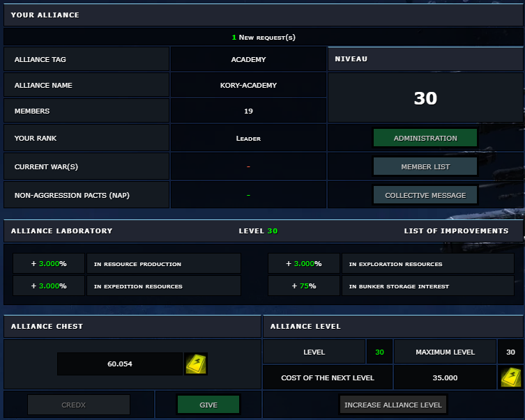Click the Leader rank value
This screenshot has width=525, height=420.
click(x=248, y=139)
